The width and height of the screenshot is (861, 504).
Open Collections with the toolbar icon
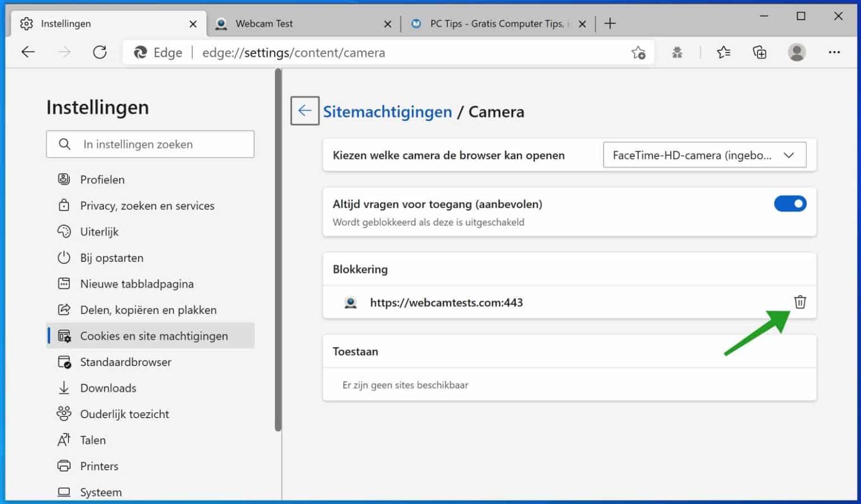pyautogui.click(x=760, y=52)
